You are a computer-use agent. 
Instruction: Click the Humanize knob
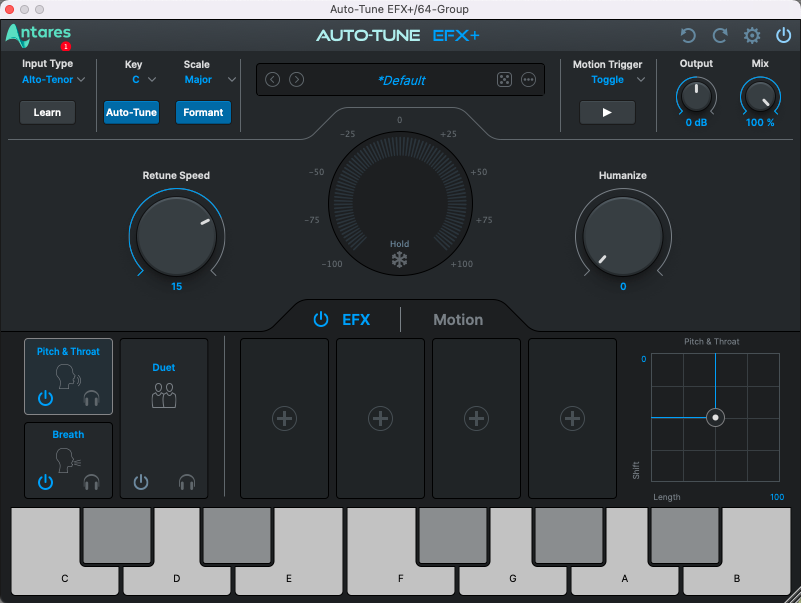coord(623,236)
